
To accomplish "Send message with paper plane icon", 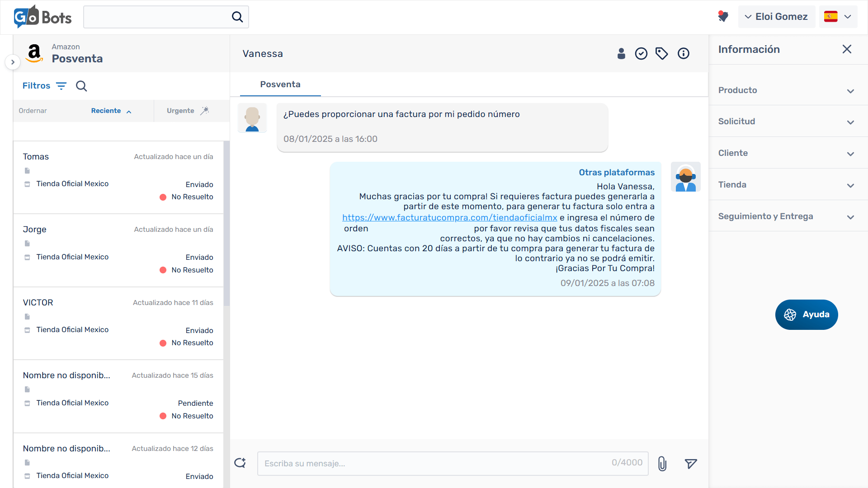I will pyautogui.click(x=691, y=464).
